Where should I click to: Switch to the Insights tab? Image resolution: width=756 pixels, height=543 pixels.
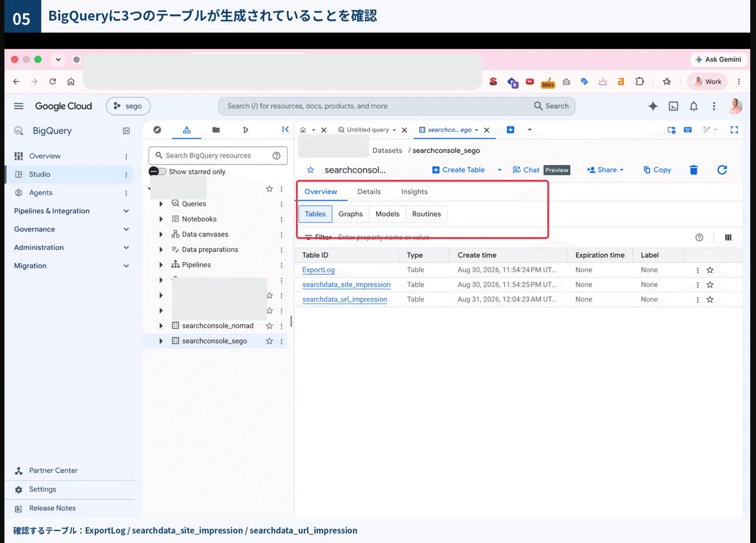pyautogui.click(x=415, y=191)
